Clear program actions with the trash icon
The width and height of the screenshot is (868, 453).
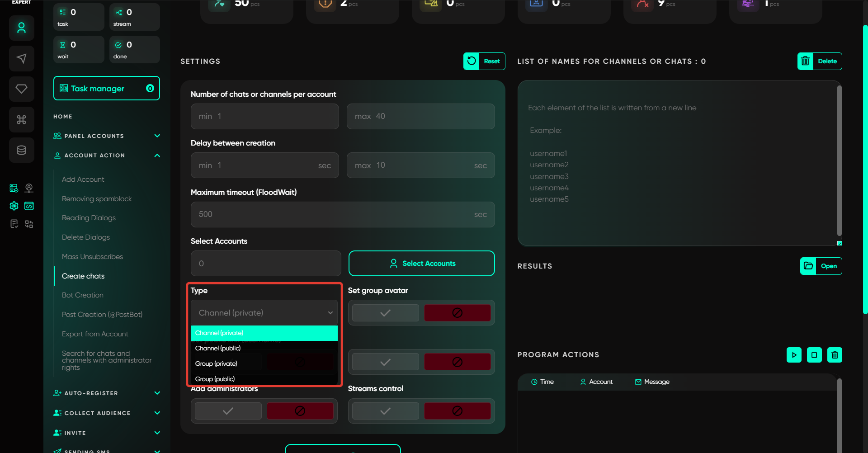pos(835,355)
